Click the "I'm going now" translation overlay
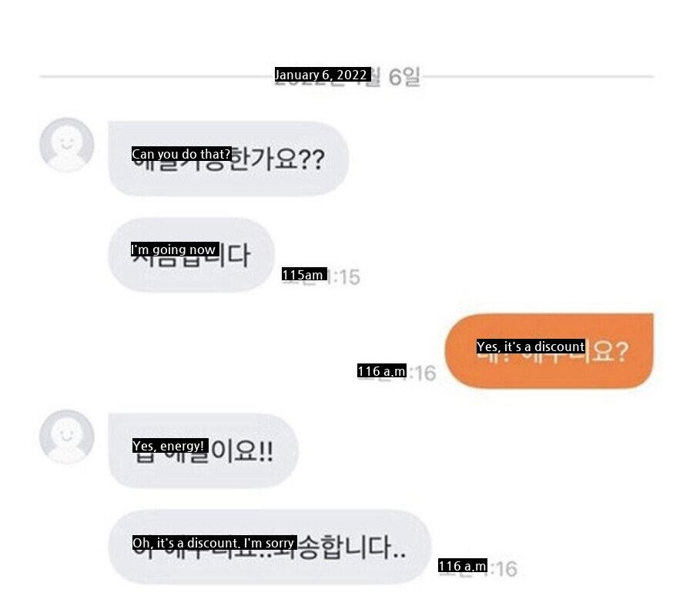Screen dimensions: 693x616 point(175,249)
